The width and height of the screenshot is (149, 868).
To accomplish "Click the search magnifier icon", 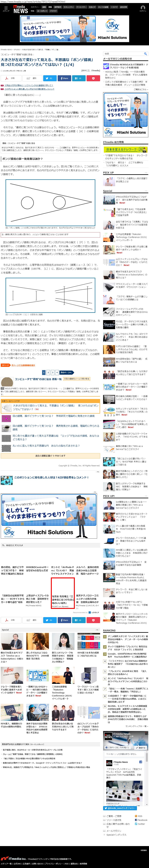I will 145,54.
